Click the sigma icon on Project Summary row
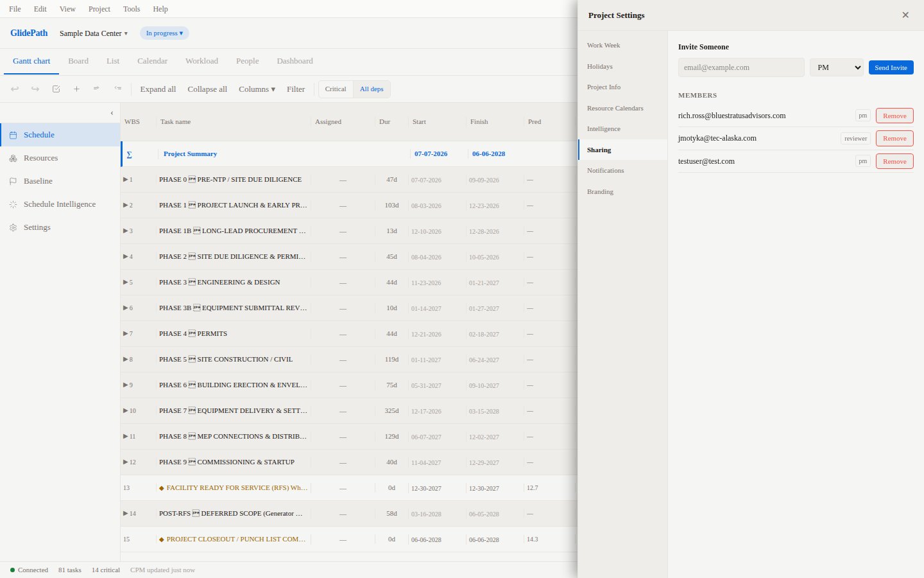Image resolution: width=924 pixels, height=578 pixels. pos(129,154)
